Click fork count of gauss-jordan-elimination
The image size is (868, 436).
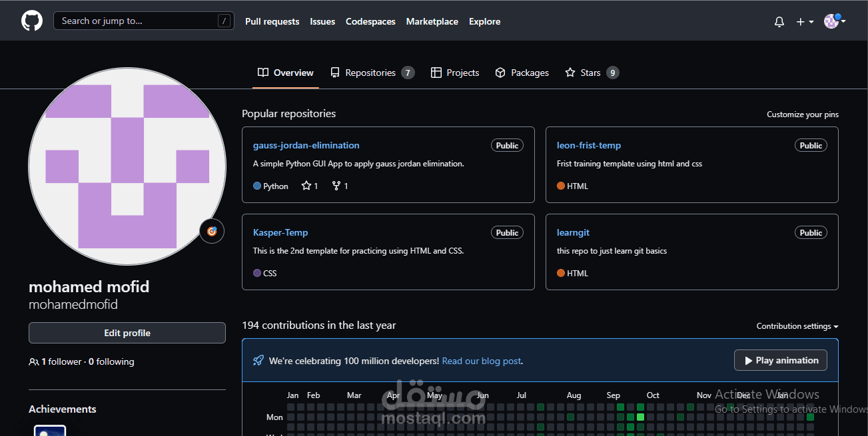point(340,186)
